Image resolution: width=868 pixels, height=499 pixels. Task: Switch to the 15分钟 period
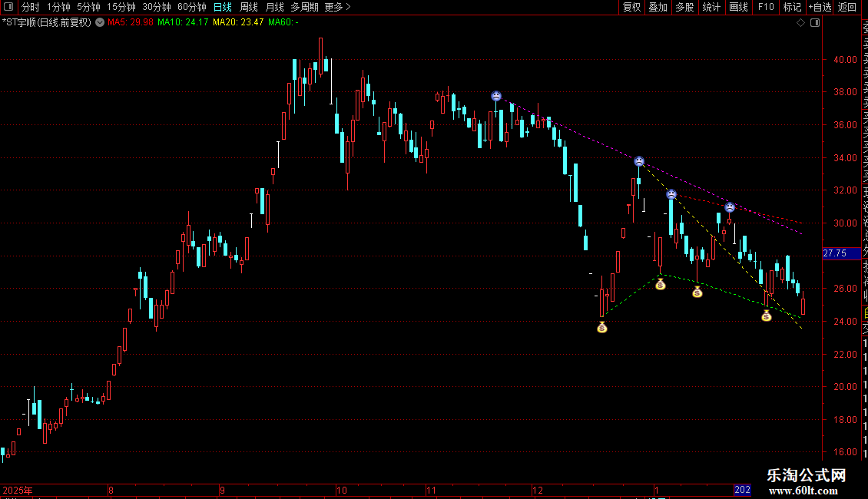click(121, 7)
